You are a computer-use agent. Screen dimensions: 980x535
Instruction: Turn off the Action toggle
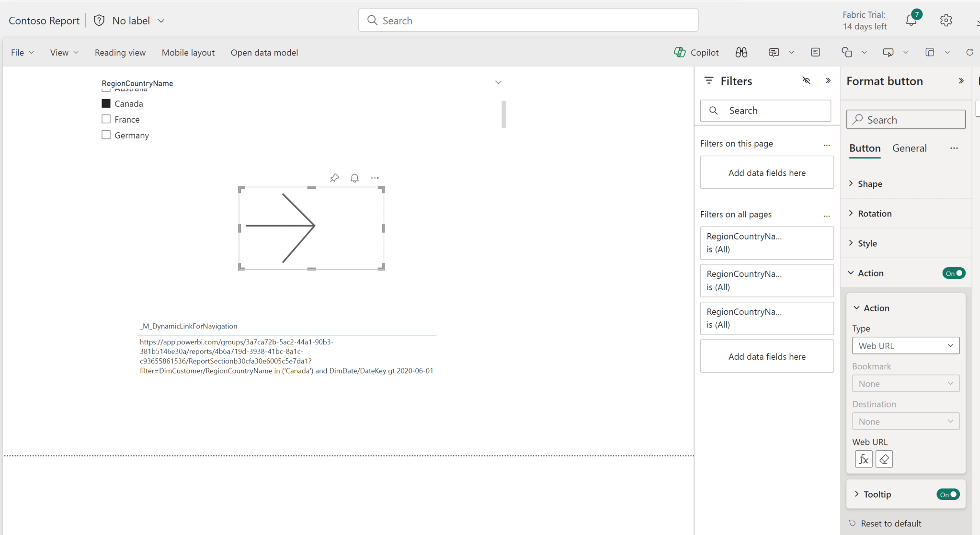click(954, 273)
